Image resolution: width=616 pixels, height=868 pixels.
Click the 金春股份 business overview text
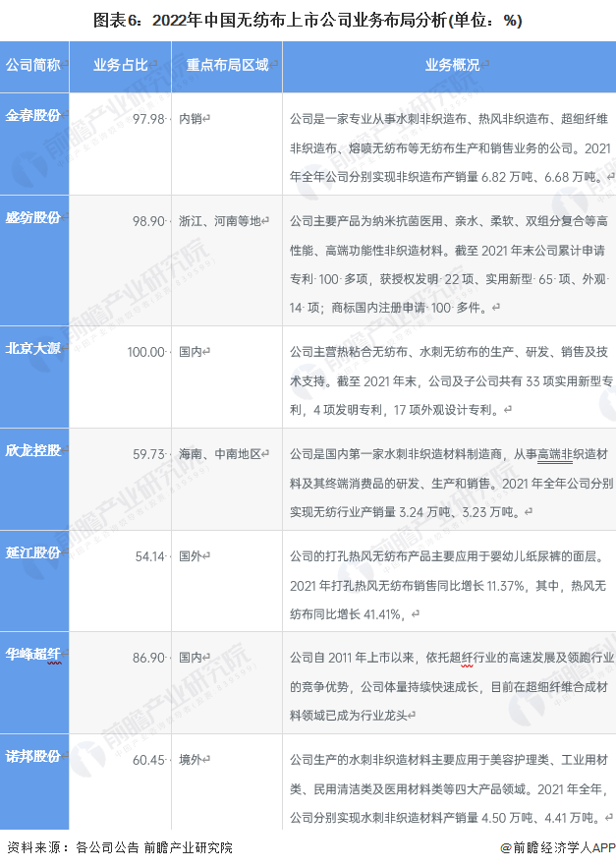click(x=450, y=147)
